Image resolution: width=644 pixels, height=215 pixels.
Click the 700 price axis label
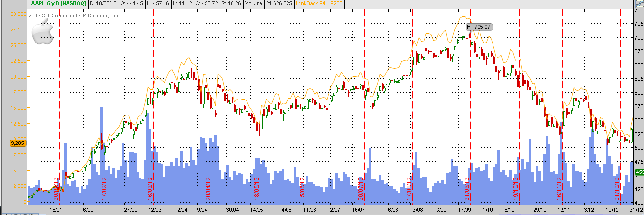coord(639,38)
